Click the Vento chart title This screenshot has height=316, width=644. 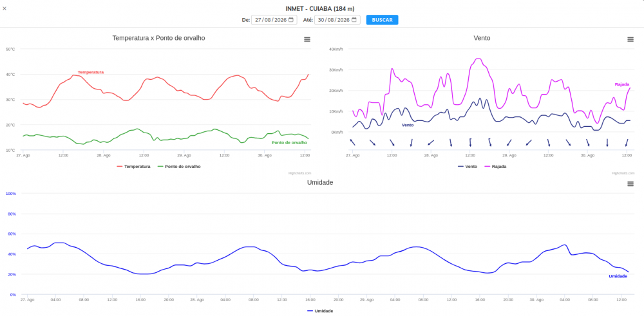point(482,38)
